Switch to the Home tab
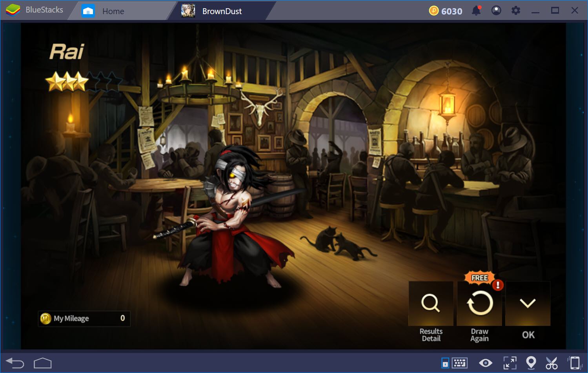This screenshot has width=588, height=373. [122, 11]
